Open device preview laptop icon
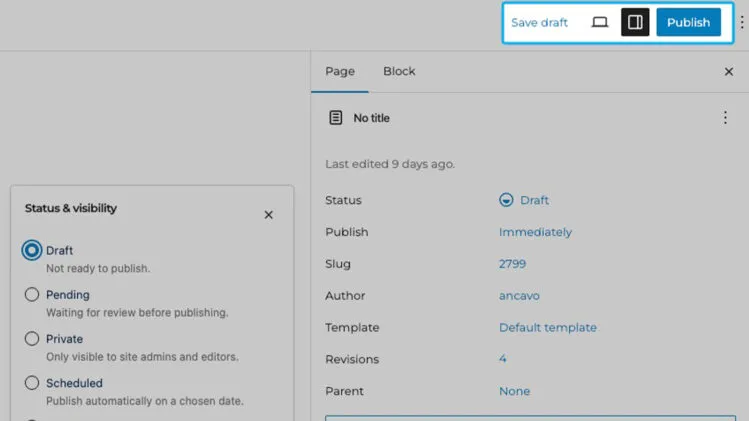Viewport: 749px width, 421px height. (599, 22)
